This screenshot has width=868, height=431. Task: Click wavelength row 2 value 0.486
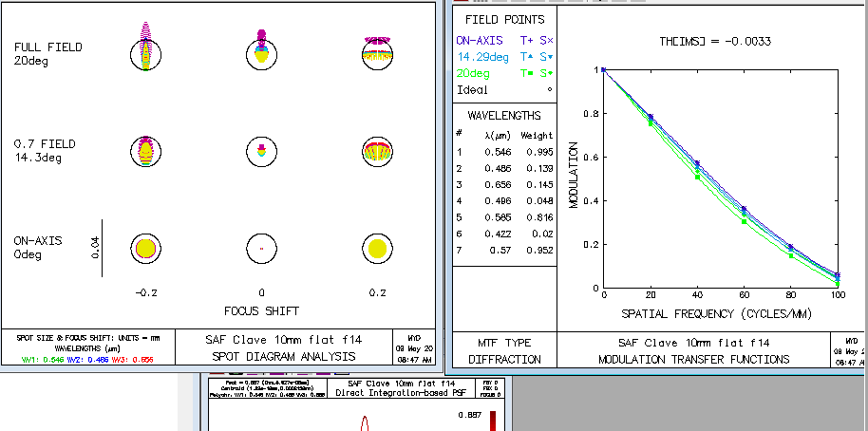coord(498,168)
